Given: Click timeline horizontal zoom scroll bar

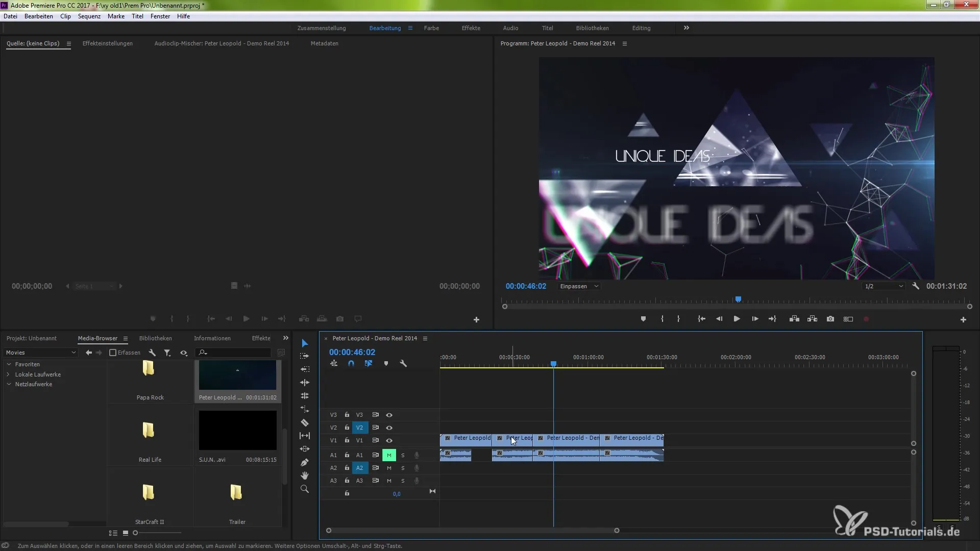Looking at the screenshot, I should tap(473, 531).
